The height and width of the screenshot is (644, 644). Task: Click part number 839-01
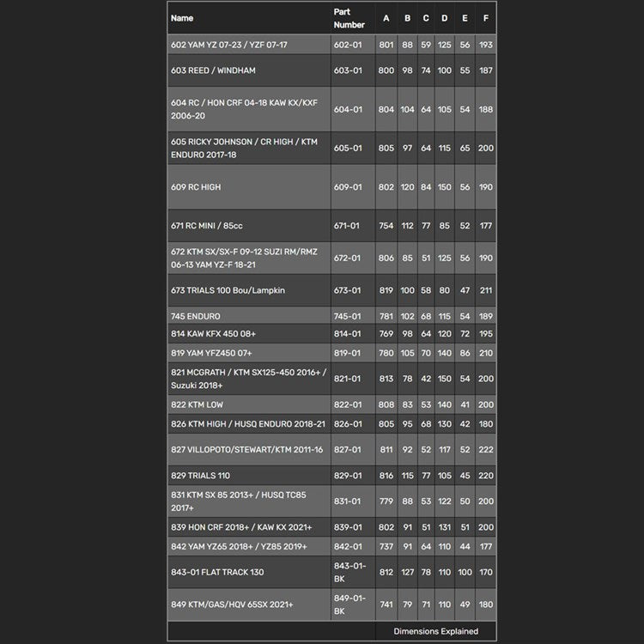(348, 527)
